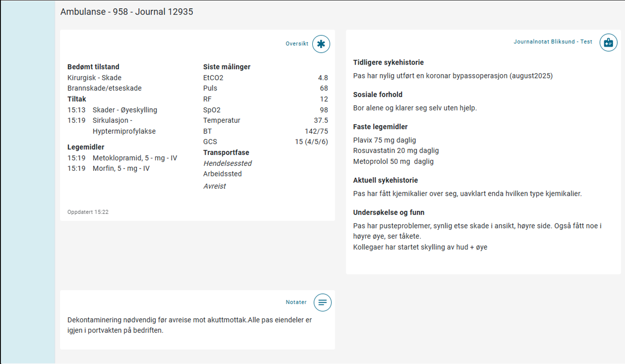625x364 pixels.
Task: Select the Oversikt panel label
Action: click(297, 44)
